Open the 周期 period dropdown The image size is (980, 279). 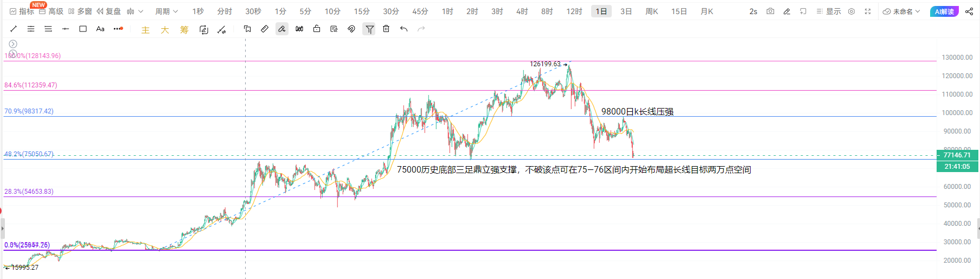166,11
